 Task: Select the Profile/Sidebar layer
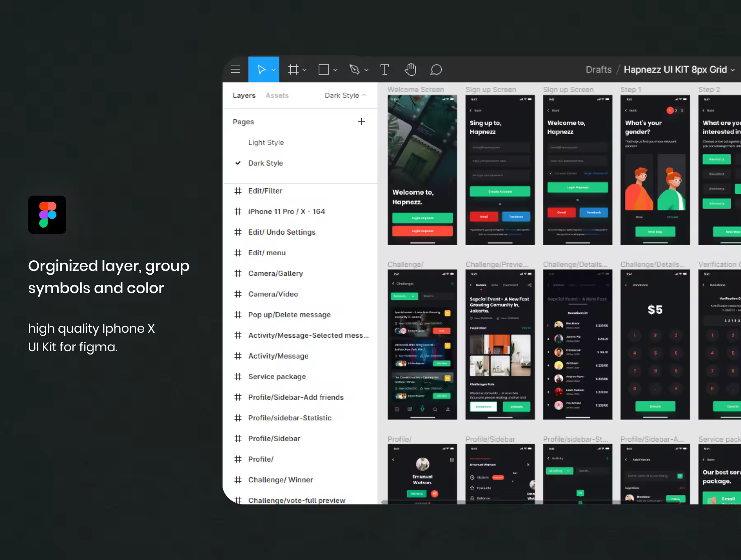pyautogui.click(x=300, y=439)
